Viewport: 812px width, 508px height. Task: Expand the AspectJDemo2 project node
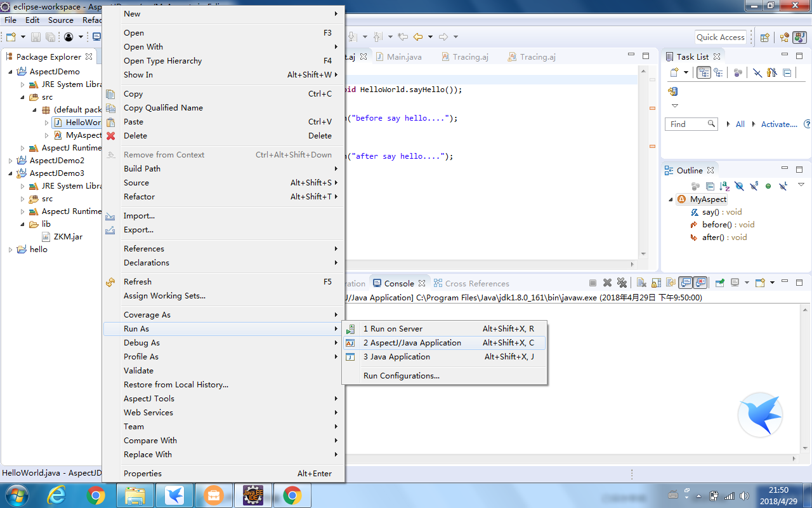(10, 161)
